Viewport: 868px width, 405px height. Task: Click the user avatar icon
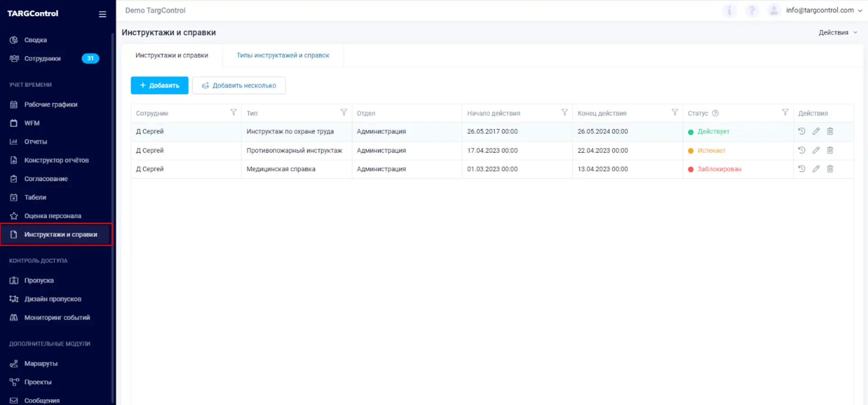point(774,10)
